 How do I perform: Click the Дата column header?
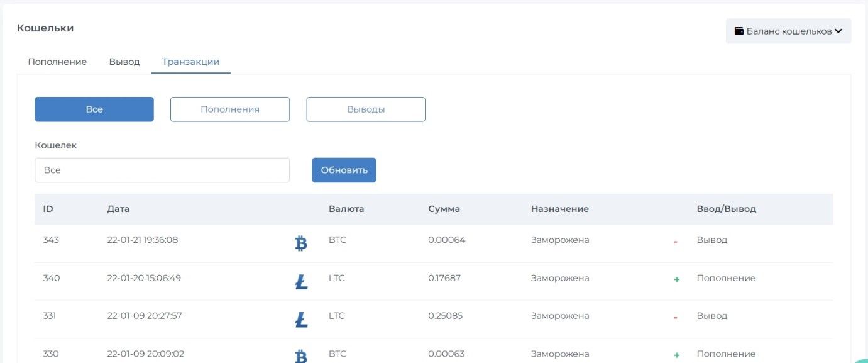118,209
